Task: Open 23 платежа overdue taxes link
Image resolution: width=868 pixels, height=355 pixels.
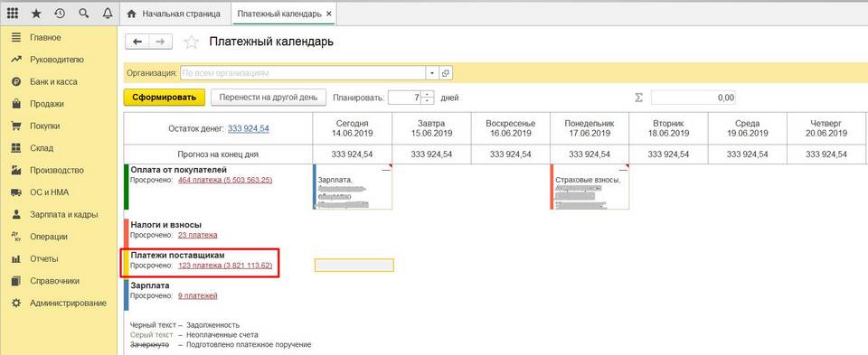Action: click(198, 235)
